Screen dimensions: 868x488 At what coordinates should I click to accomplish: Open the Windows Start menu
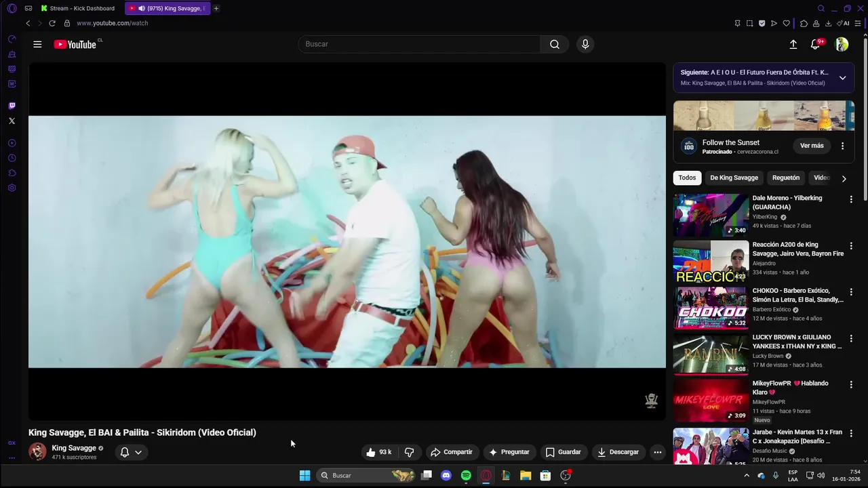[305, 476]
